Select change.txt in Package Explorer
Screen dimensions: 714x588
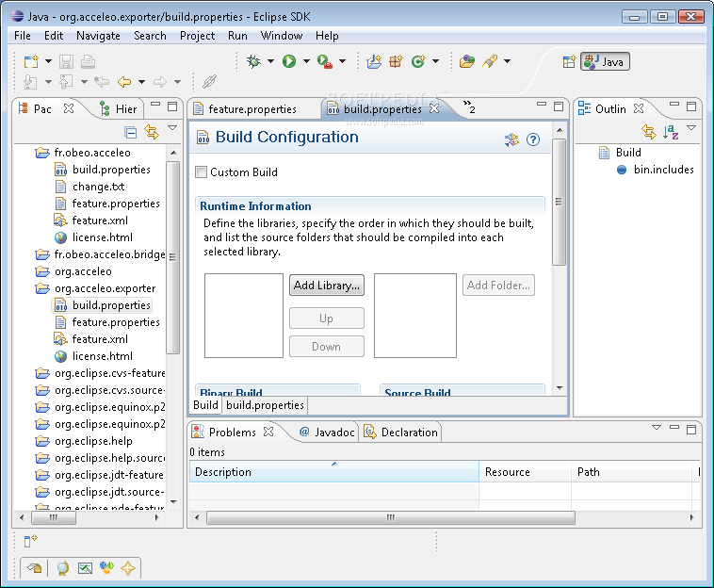click(x=89, y=187)
